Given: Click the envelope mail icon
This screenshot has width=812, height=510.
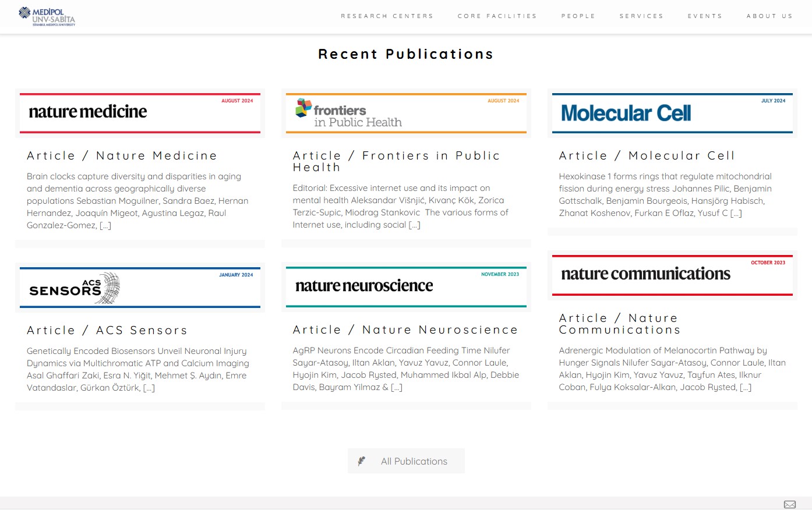Looking at the screenshot, I should [x=790, y=504].
